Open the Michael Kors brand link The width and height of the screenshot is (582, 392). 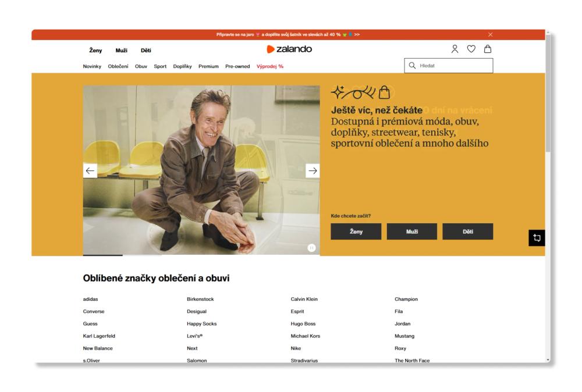pos(305,336)
